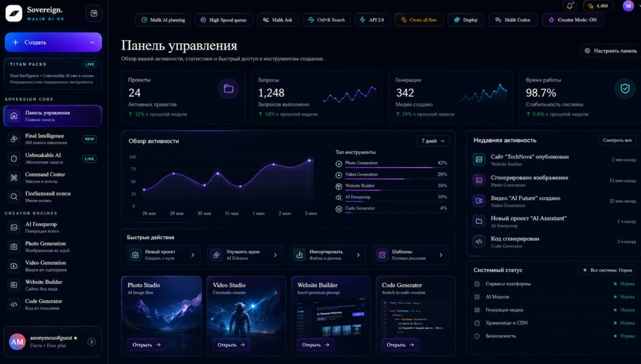Select the Code Generator sidebar icon
The image size is (641, 364).
coord(14,304)
